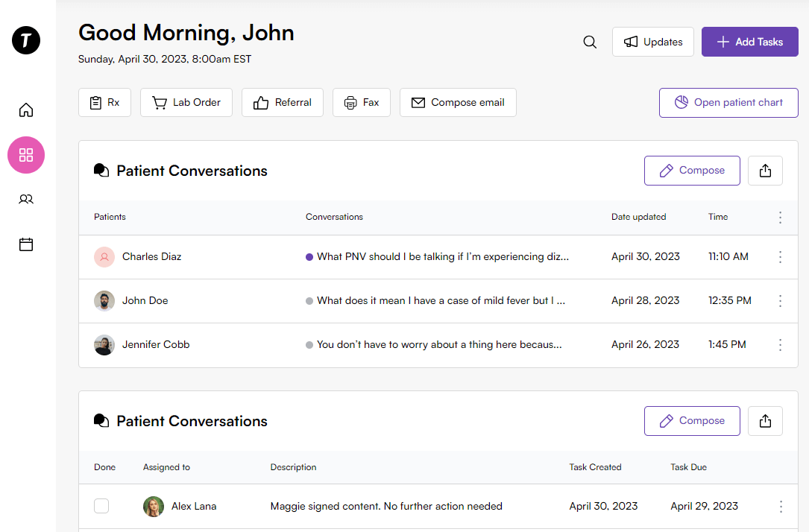This screenshot has height=532, width=809.
Task: Click the Lab Order button
Action: (x=186, y=103)
